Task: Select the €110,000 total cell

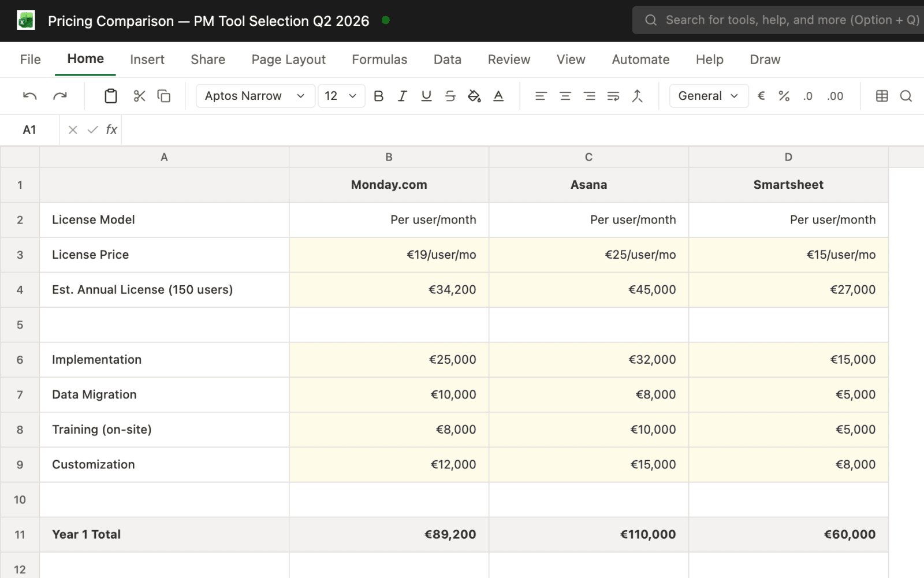Action: pos(588,535)
